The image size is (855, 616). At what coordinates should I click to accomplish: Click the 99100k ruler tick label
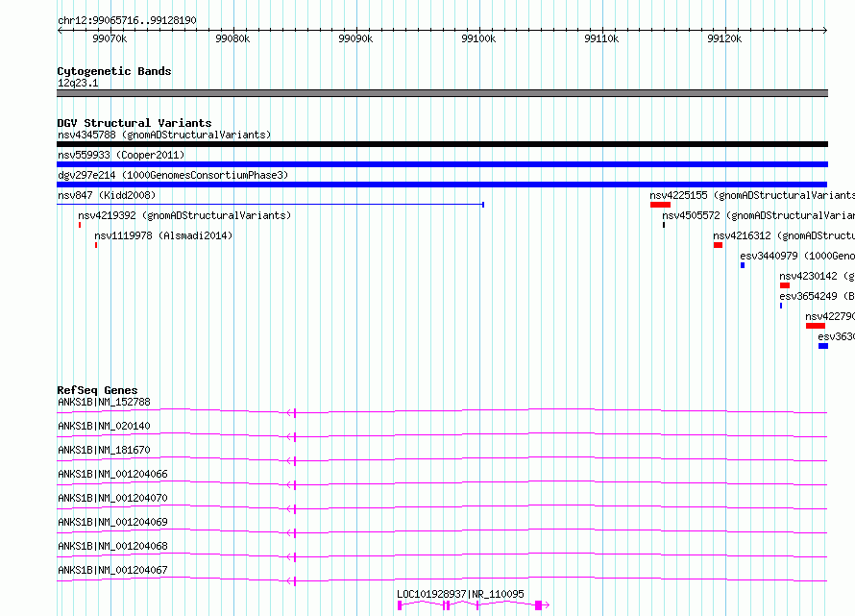click(x=478, y=38)
